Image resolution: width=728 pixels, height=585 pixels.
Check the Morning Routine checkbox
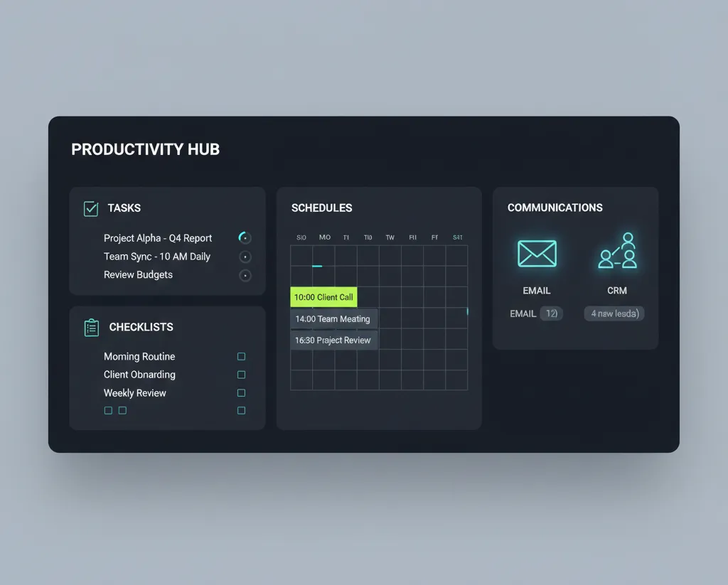242,357
